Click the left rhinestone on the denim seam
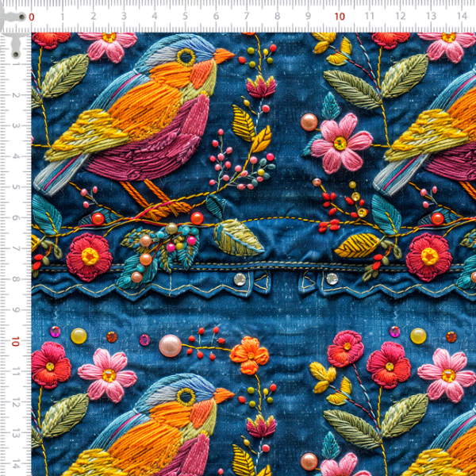This screenshot has width=476, height=476. (x=240, y=278)
